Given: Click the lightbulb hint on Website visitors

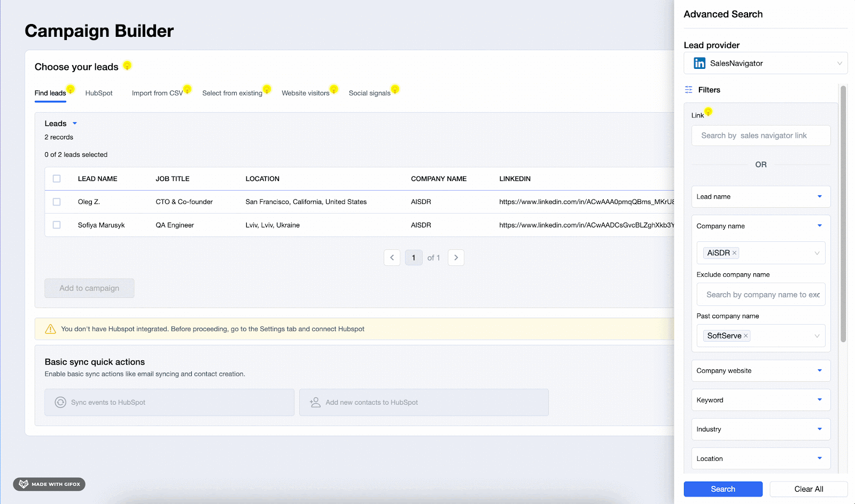Looking at the screenshot, I should tap(334, 89).
